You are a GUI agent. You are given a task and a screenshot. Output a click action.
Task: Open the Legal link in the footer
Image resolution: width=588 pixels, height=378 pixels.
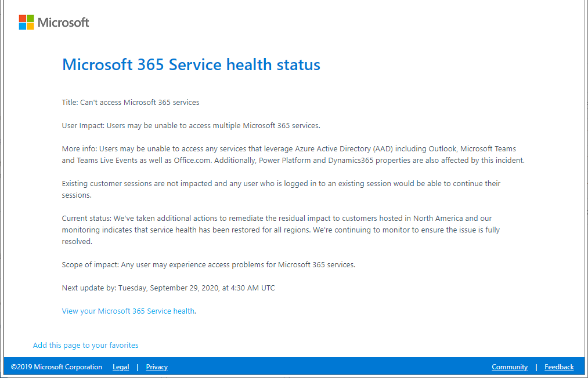click(x=121, y=366)
